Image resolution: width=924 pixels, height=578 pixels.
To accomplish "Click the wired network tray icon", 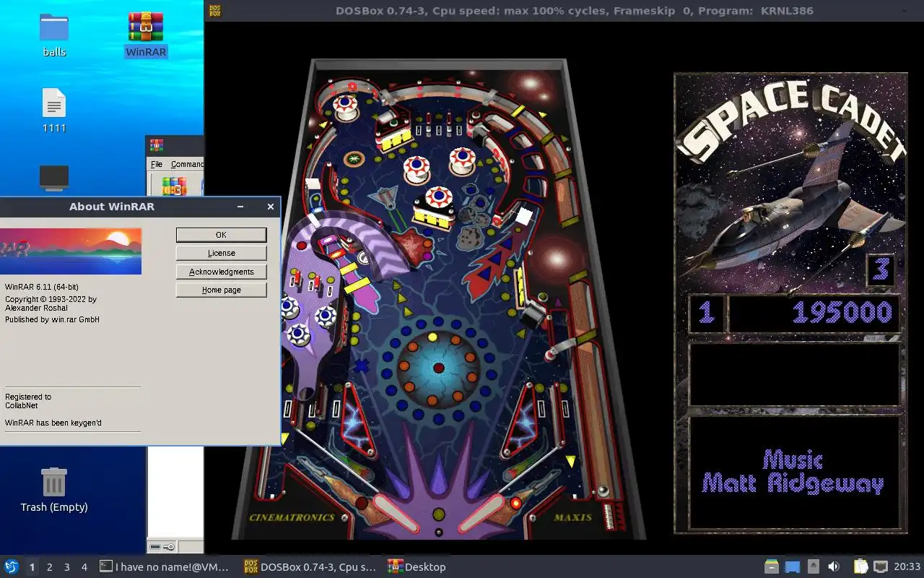I will point(881,567).
